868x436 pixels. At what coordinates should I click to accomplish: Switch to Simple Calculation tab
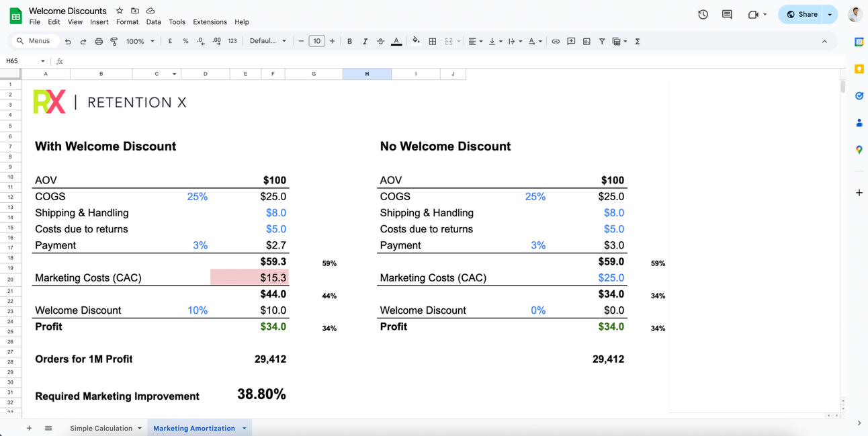point(101,428)
